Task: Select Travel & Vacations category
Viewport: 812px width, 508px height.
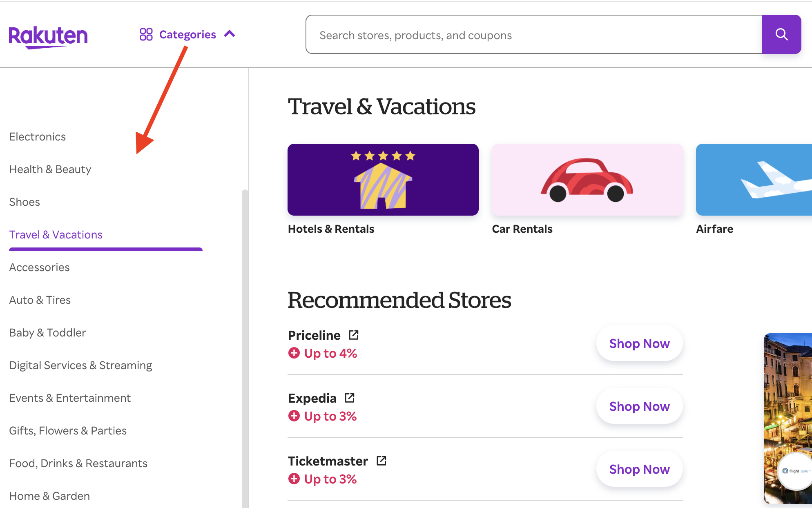Action: click(x=56, y=235)
